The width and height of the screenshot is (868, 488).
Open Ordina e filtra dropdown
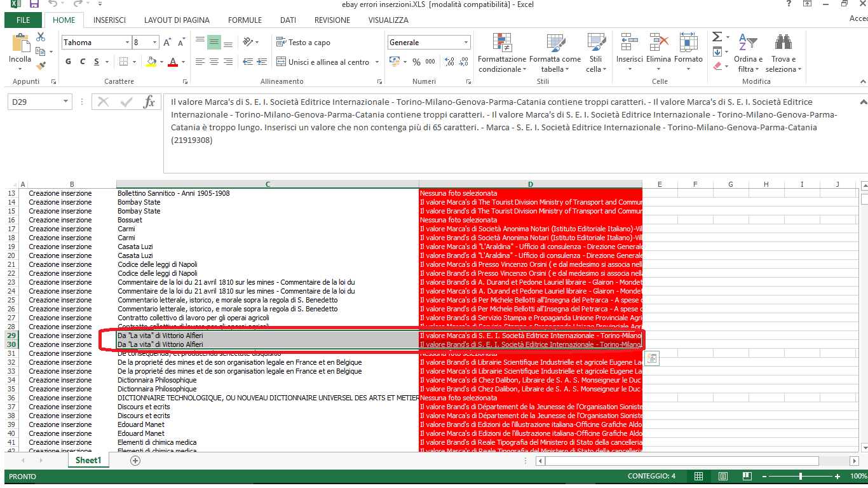[x=748, y=53]
